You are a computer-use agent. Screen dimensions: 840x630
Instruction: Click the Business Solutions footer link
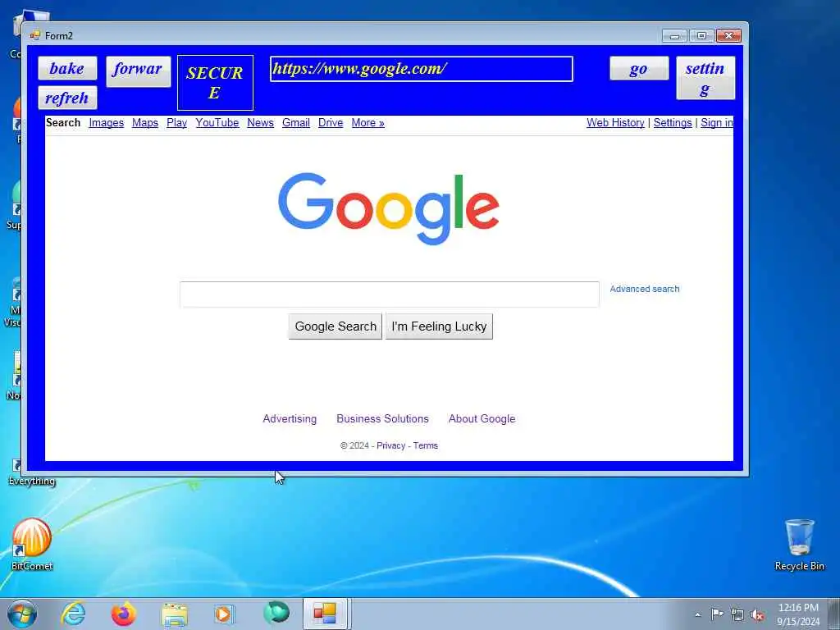click(x=382, y=419)
